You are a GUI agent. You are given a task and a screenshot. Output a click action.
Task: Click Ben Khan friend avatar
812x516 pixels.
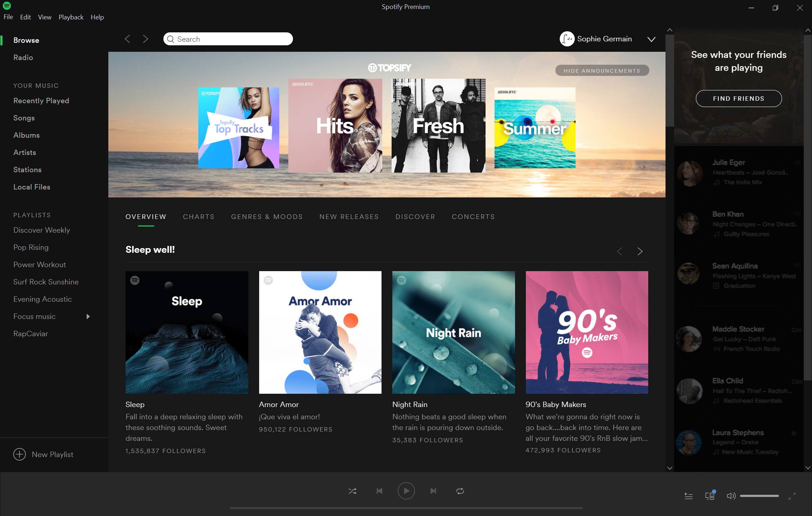(688, 223)
